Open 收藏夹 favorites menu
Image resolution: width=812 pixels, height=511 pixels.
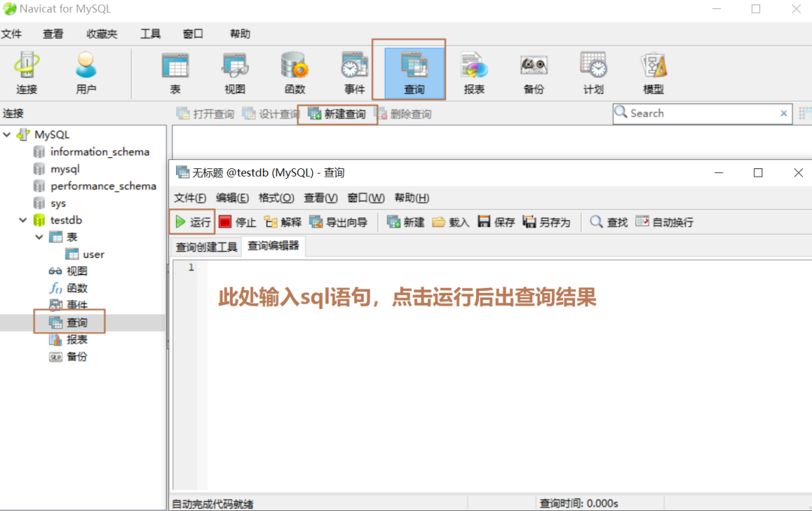(101, 34)
